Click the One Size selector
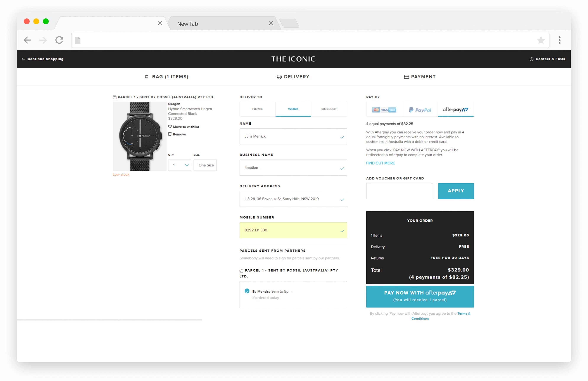This screenshot has width=588, height=381. (x=205, y=165)
